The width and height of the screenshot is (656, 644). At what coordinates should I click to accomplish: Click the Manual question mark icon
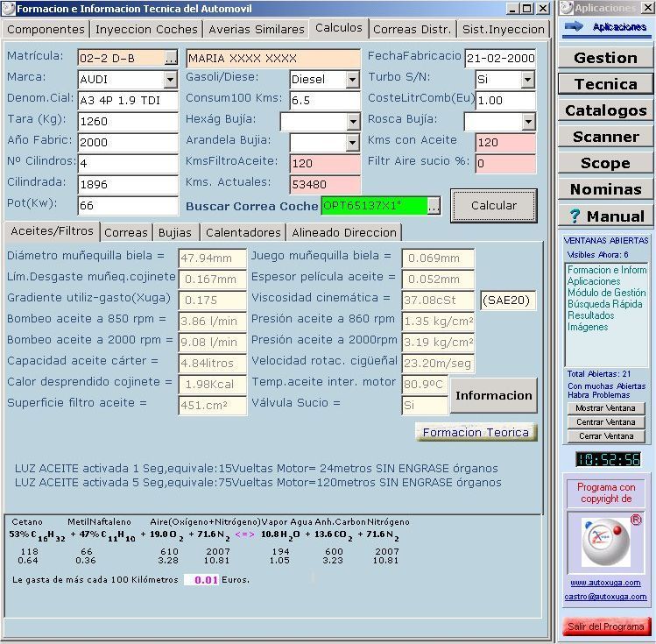(x=575, y=216)
